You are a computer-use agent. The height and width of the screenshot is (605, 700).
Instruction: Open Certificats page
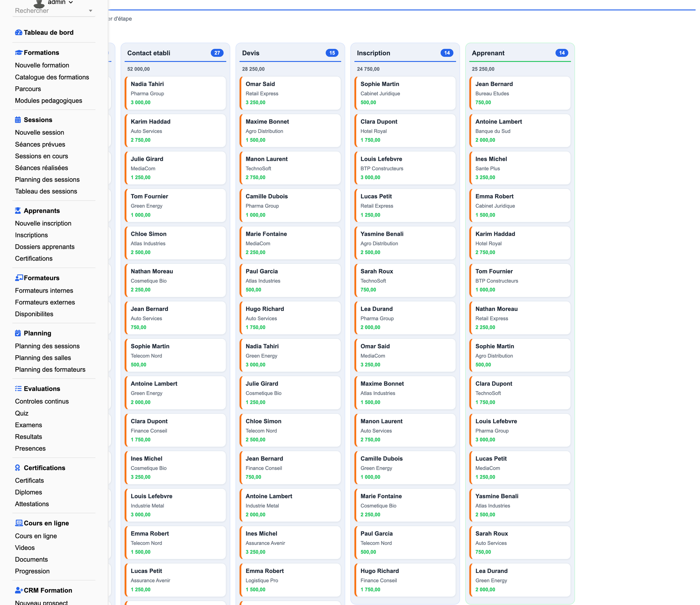pos(29,480)
